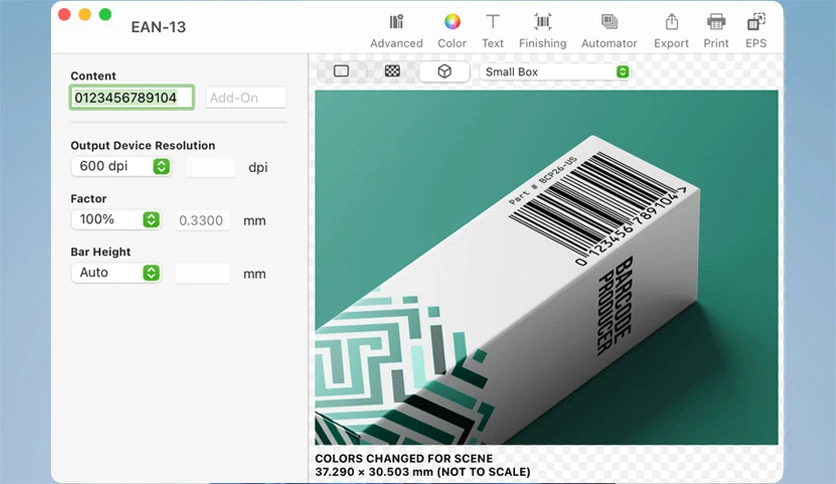Click the Add-On input field
Viewport: 836px width, 484px height.
coord(246,98)
